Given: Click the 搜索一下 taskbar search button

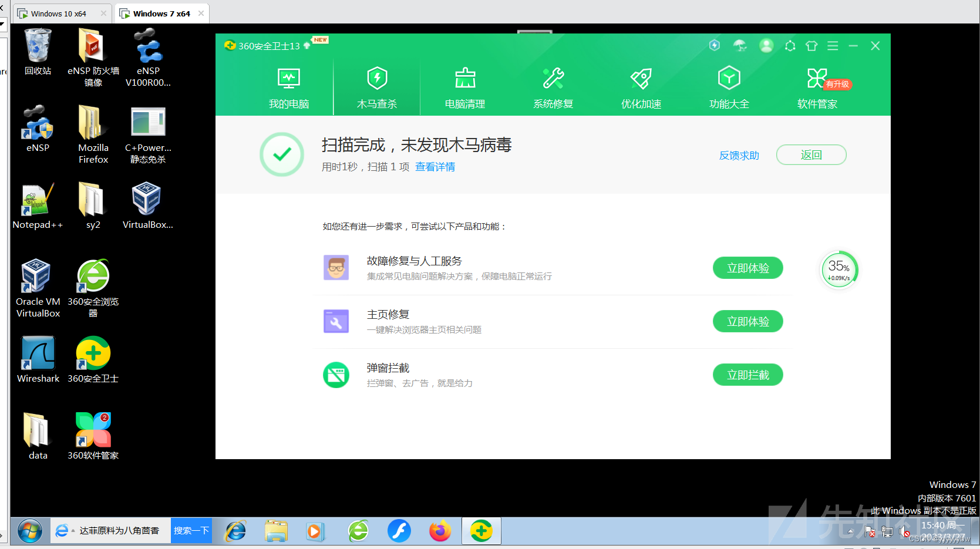Looking at the screenshot, I should pos(191,531).
